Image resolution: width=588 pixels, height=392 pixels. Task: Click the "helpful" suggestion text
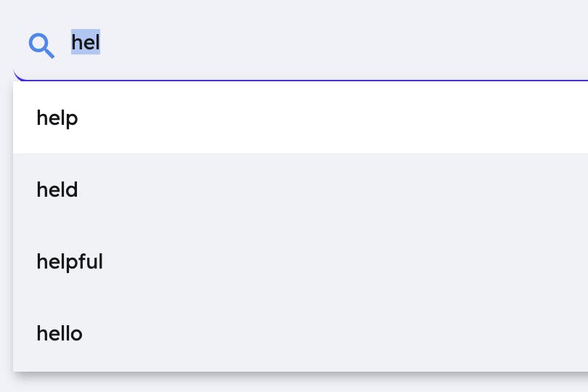70,262
